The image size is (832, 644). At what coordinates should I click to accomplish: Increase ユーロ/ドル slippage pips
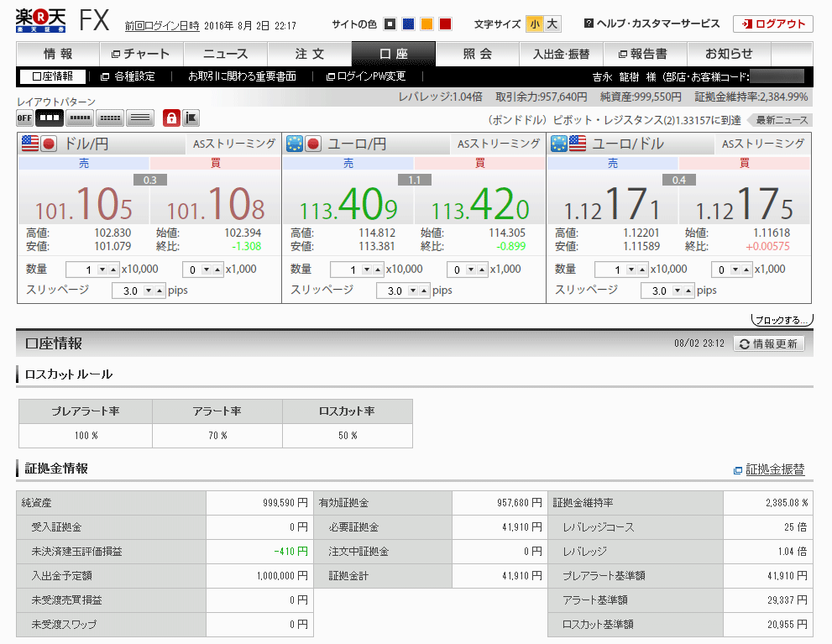688,291
